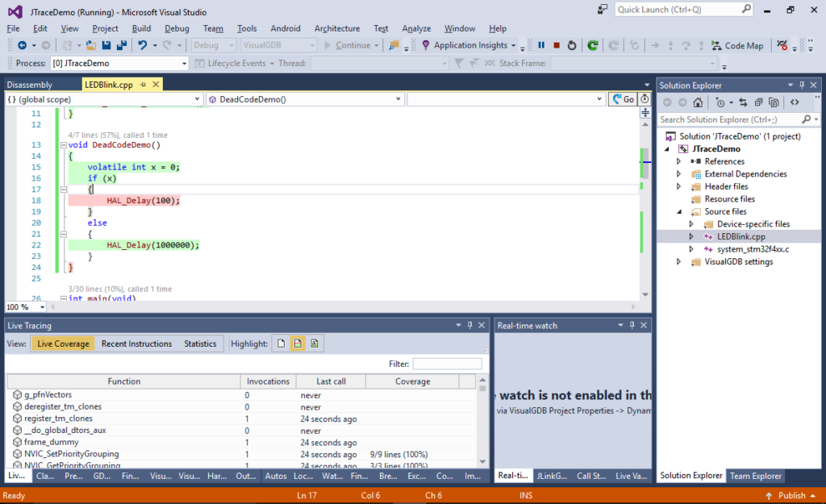Viewport: 826px width, 504px height.
Task: Pin the Live Tracing panel open
Action: coord(470,325)
